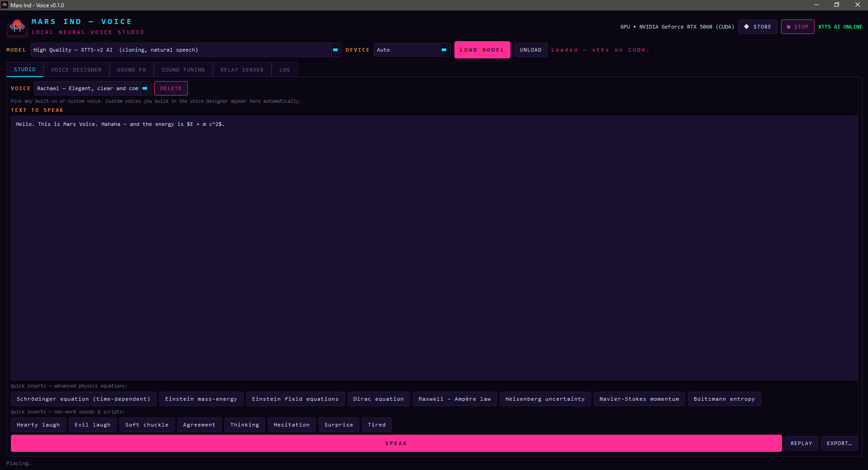Insert Tired sound
This screenshot has width=868, height=470.
coord(377,425)
